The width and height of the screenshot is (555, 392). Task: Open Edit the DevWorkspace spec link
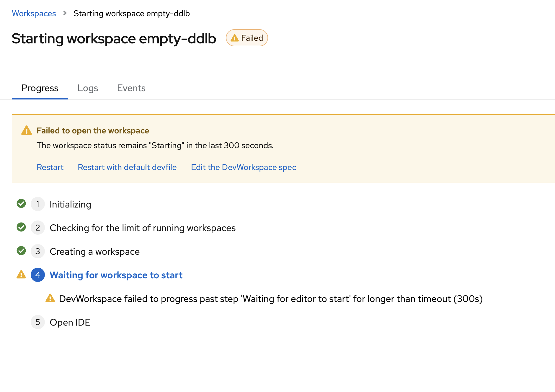[243, 167]
